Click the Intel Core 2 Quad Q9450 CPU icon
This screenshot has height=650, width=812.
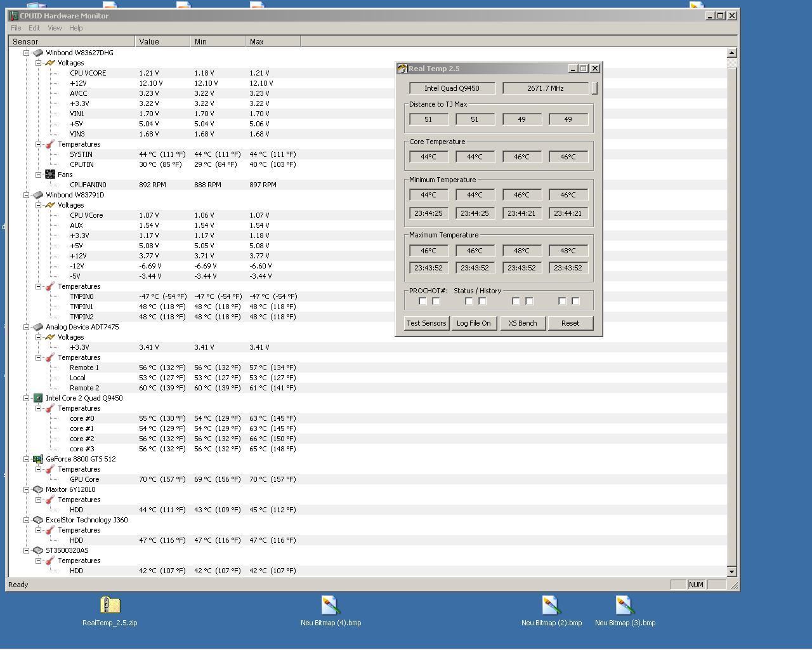pos(38,398)
